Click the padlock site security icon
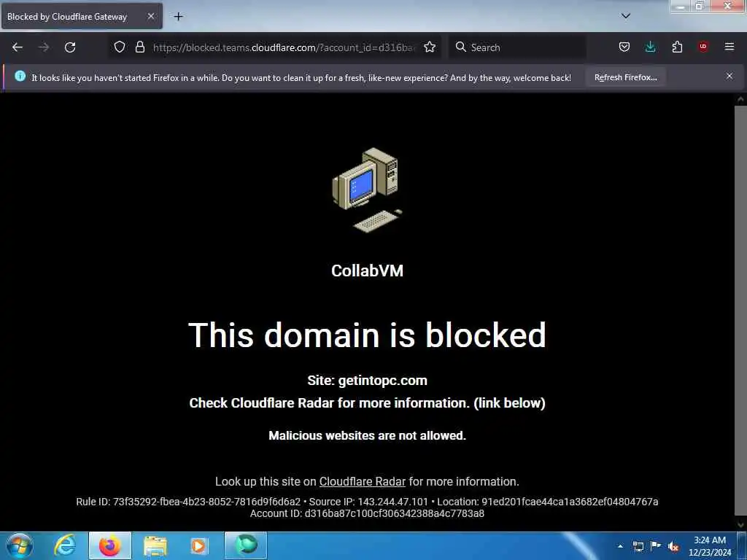The image size is (747, 560). (139, 47)
